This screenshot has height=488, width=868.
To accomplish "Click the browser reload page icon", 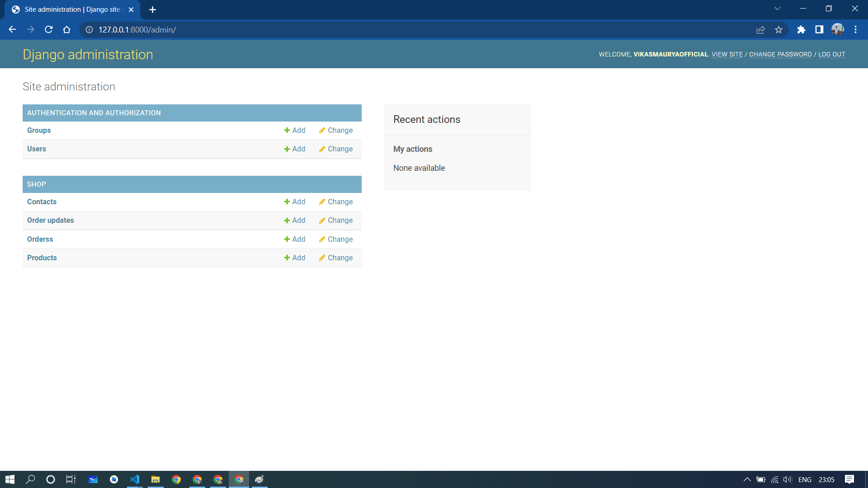I will click(x=49, y=30).
